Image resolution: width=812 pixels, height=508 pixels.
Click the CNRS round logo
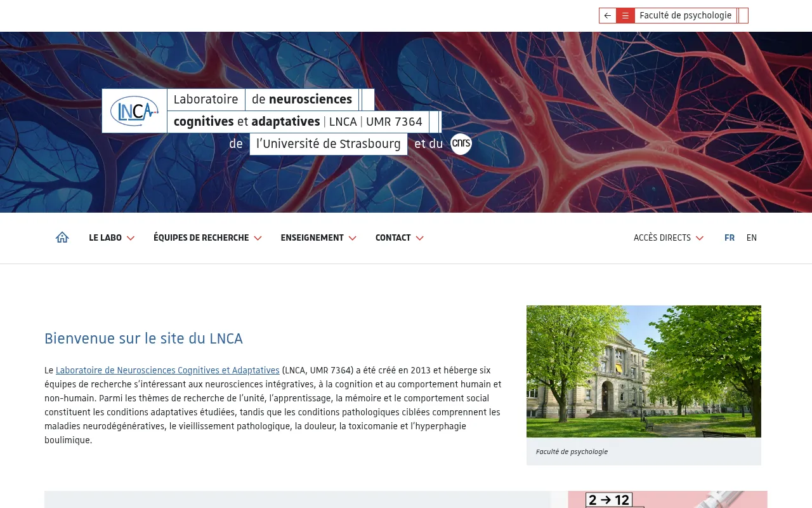461,144
